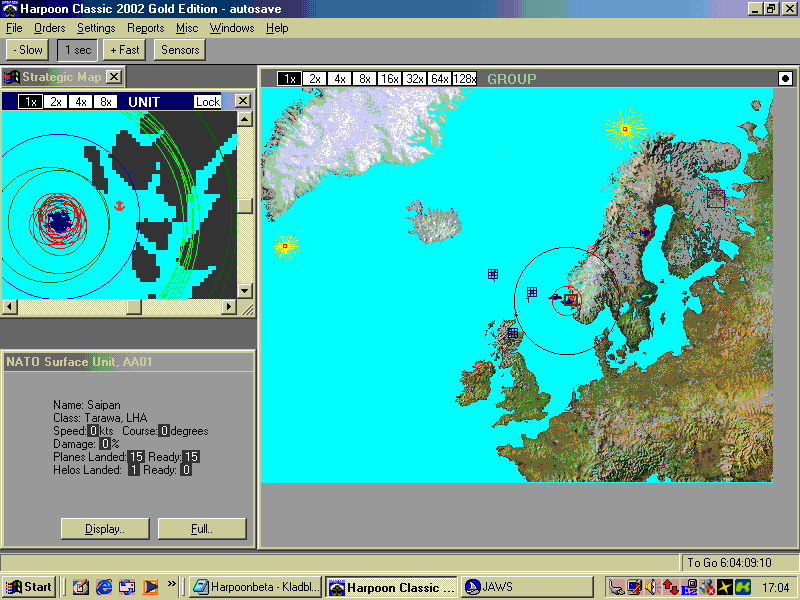
Task: Set group map zoom to 32x
Action: click(x=415, y=79)
